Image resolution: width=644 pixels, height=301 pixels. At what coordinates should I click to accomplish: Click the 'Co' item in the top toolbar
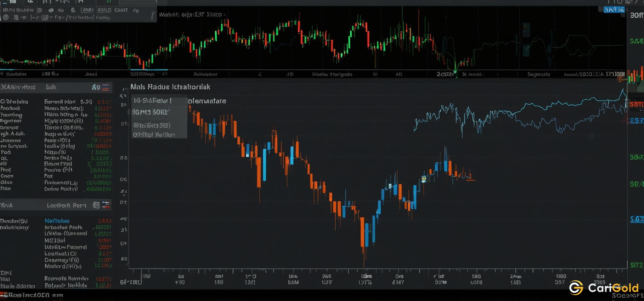[136, 11]
